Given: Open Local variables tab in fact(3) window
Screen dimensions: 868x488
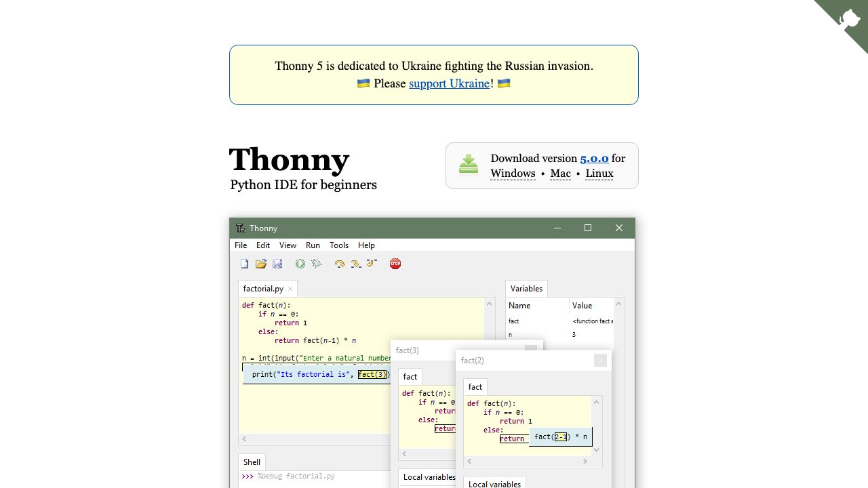Looking at the screenshot, I should click(428, 477).
